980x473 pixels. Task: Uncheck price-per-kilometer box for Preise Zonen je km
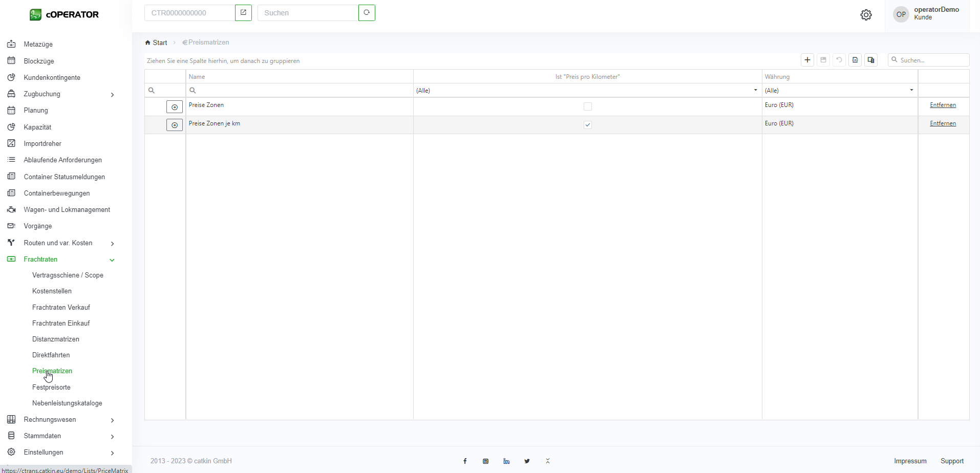tap(588, 125)
